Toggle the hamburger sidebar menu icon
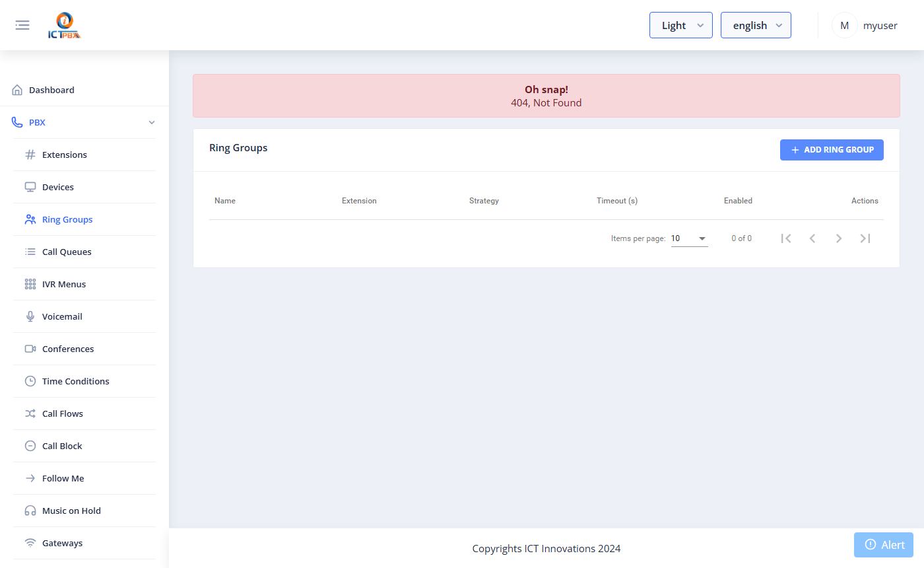The width and height of the screenshot is (924, 568). [x=22, y=25]
